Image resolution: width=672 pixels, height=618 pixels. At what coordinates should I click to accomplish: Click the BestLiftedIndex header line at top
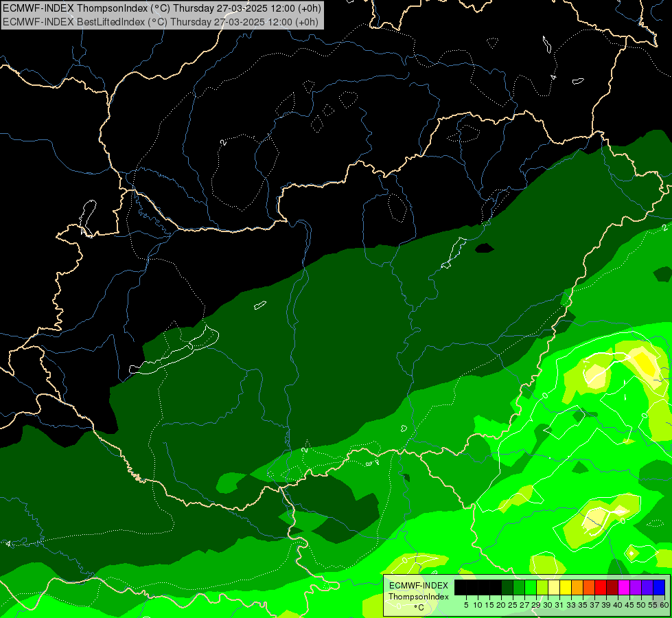click(x=161, y=21)
